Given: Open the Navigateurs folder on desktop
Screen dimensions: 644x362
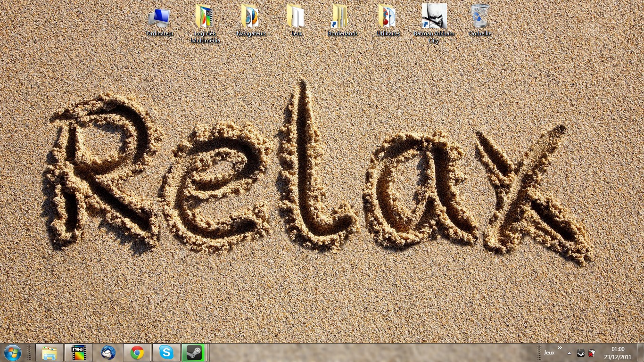Looking at the screenshot, I should coord(251,18).
